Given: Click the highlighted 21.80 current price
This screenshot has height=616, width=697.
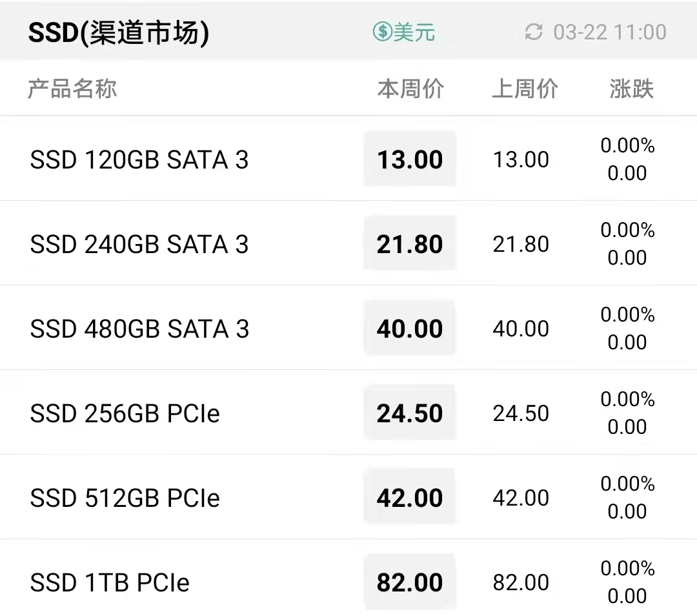Looking at the screenshot, I should (x=410, y=243).
